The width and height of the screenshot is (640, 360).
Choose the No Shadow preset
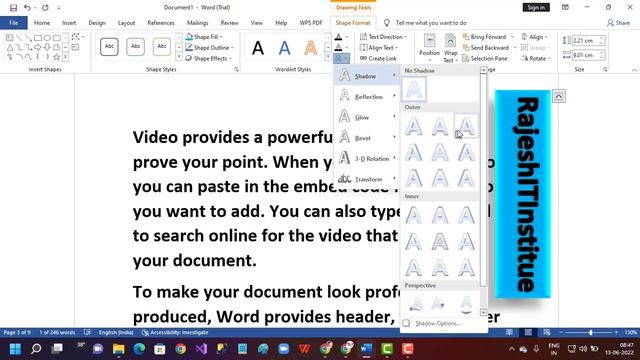414,89
